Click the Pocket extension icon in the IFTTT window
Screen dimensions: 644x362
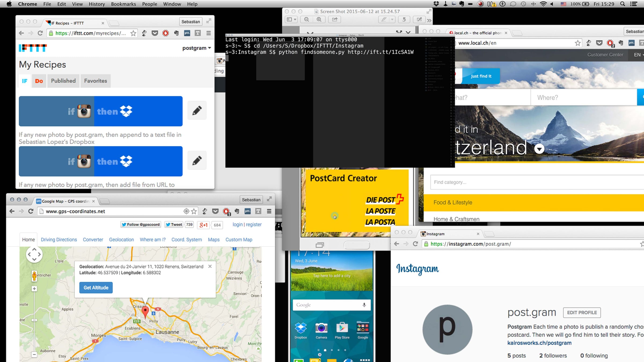pos(155,33)
